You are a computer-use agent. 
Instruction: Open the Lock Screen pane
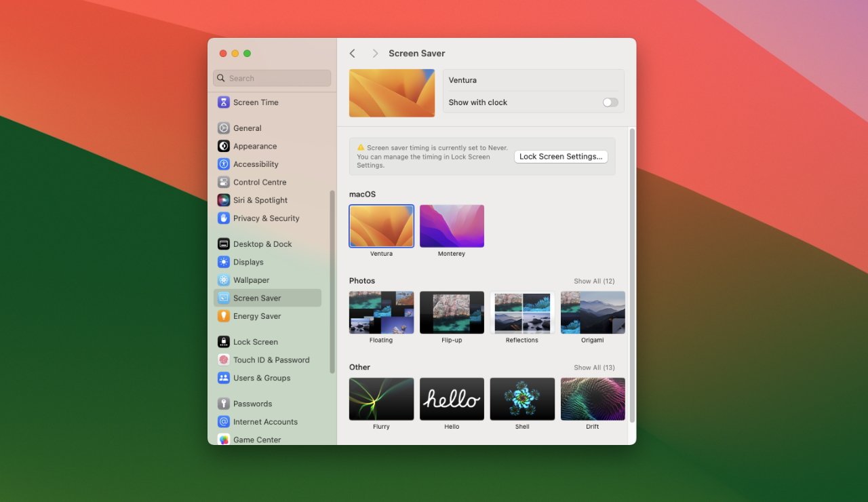click(267, 342)
